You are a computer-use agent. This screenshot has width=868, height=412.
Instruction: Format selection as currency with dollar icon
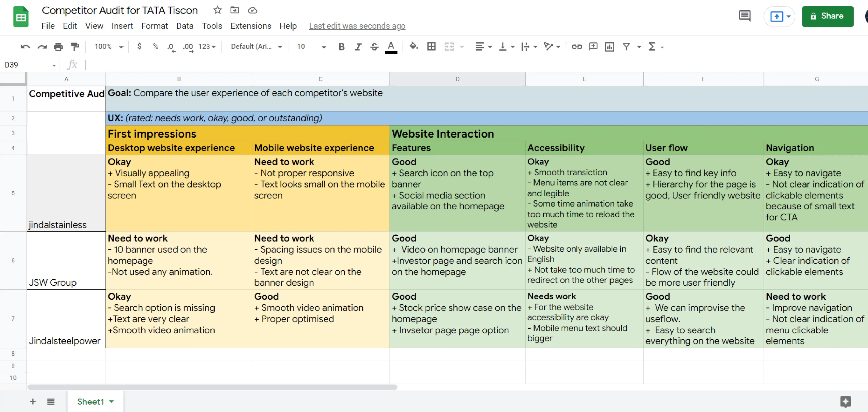pos(139,46)
